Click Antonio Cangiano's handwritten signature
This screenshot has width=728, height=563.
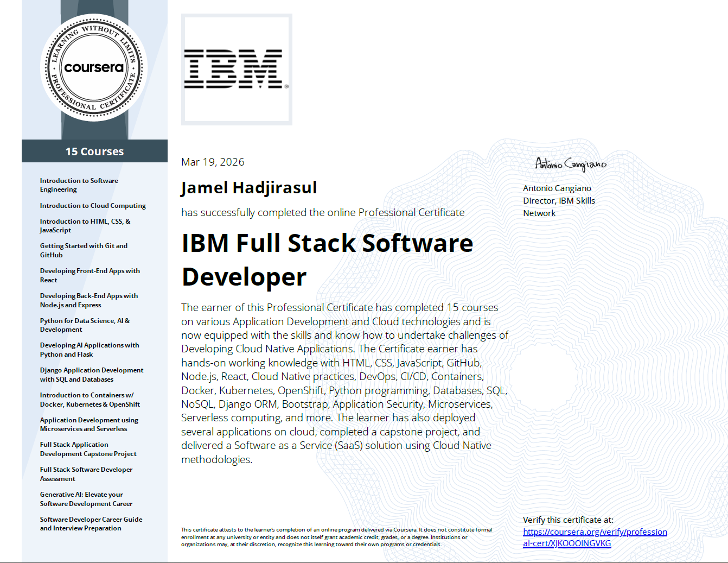point(570,163)
